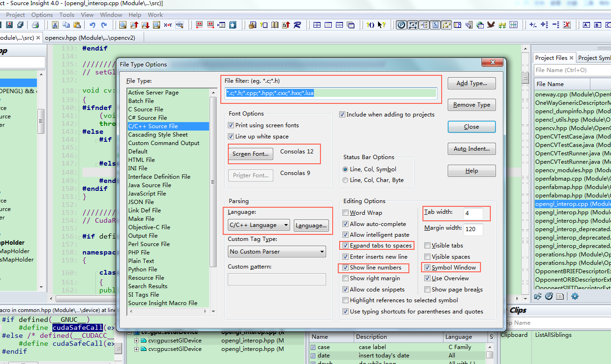Viewport: 611px width, 364px height.
Task: Click the red X delete toolbar icon
Action: coord(566,25)
